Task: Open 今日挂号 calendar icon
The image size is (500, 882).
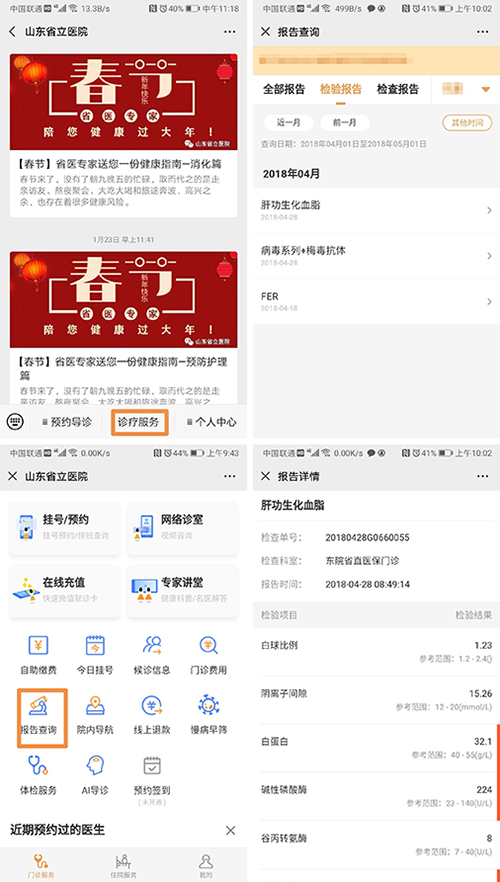Action: point(95,646)
